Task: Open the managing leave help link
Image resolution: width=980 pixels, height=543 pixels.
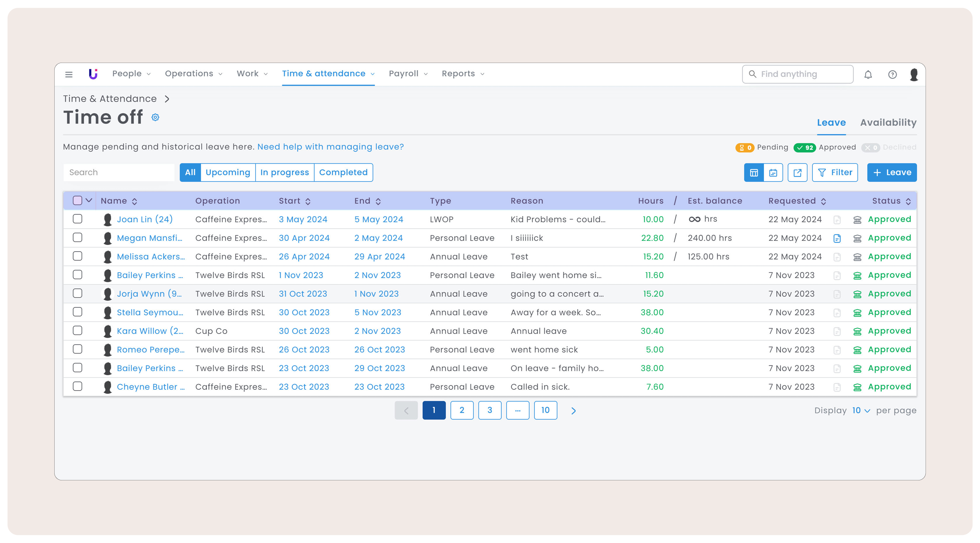Action: 330,147
